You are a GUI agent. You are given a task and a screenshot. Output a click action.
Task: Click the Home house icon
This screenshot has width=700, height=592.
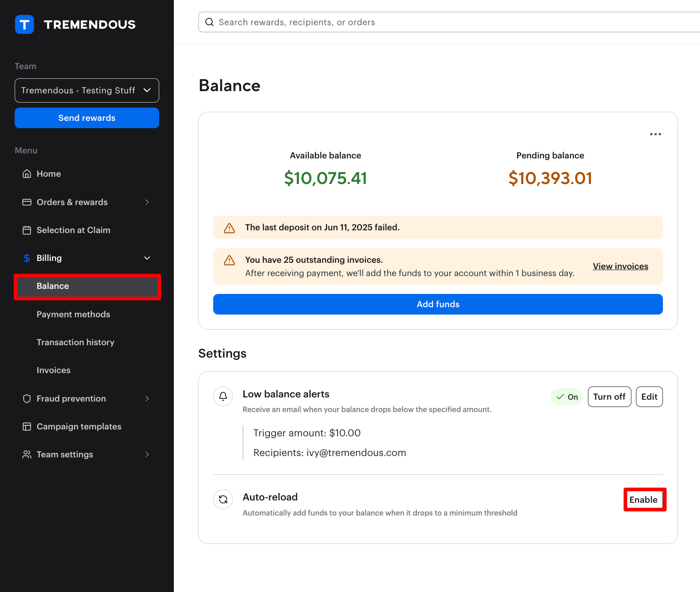tap(27, 174)
